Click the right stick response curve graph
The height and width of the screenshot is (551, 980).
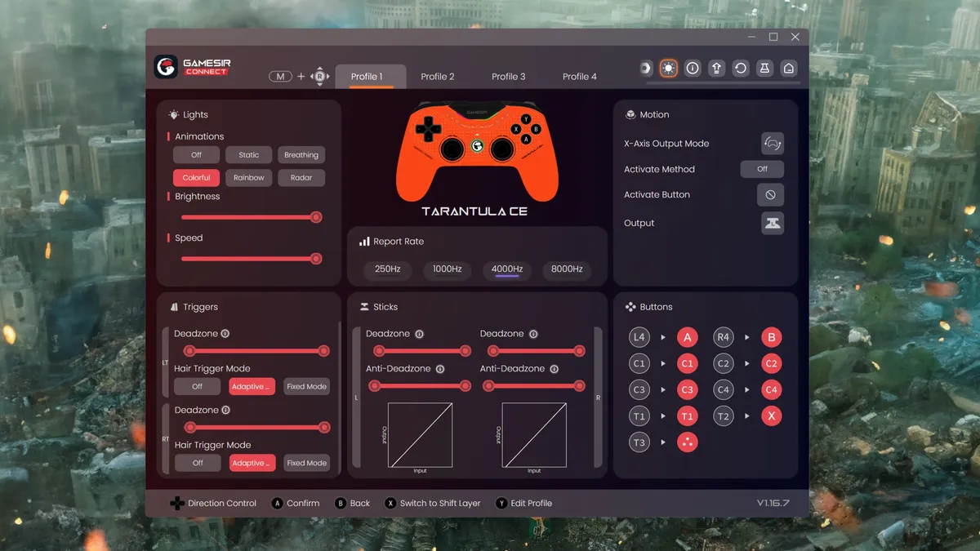[534, 435]
